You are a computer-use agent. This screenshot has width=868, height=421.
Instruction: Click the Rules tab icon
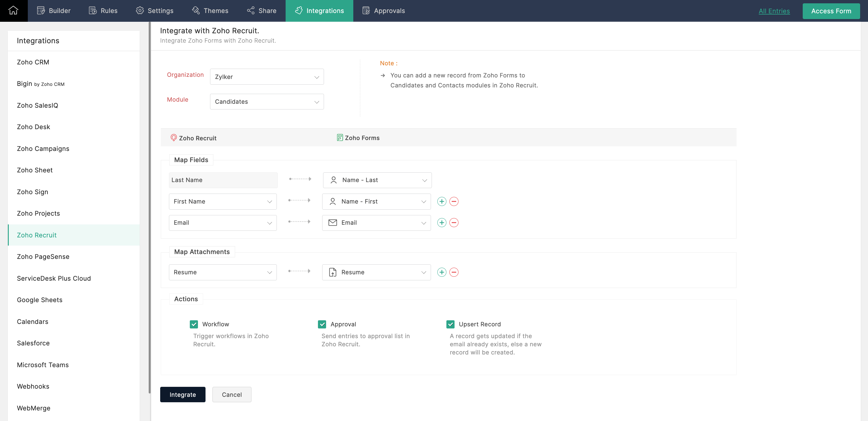point(93,11)
